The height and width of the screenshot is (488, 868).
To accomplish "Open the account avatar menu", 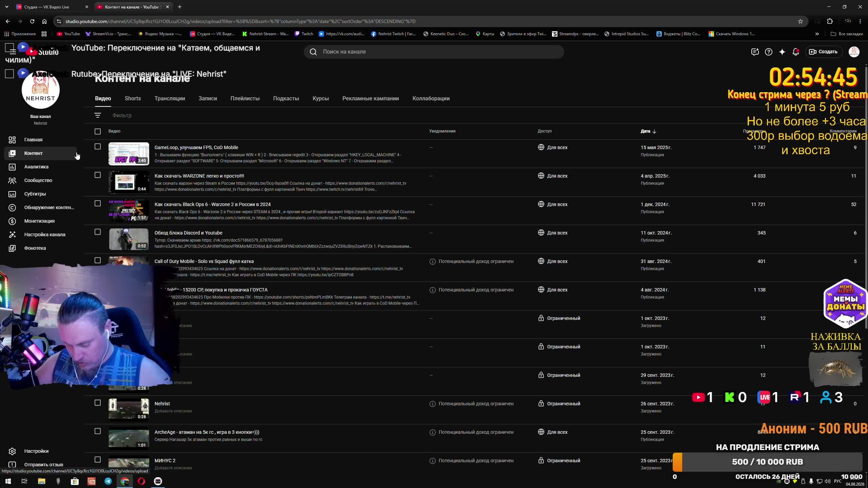I will tap(854, 52).
